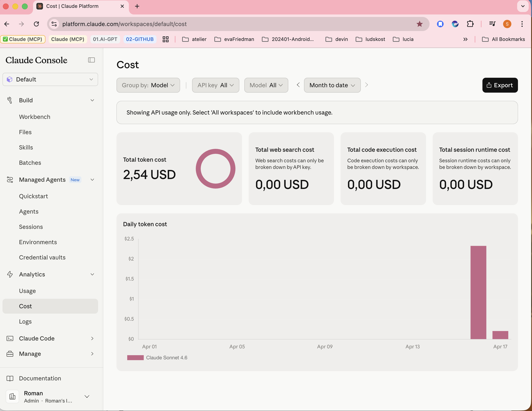The width and height of the screenshot is (532, 411).
Task: Click the total token cost donut chart
Action: tap(215, 169)
